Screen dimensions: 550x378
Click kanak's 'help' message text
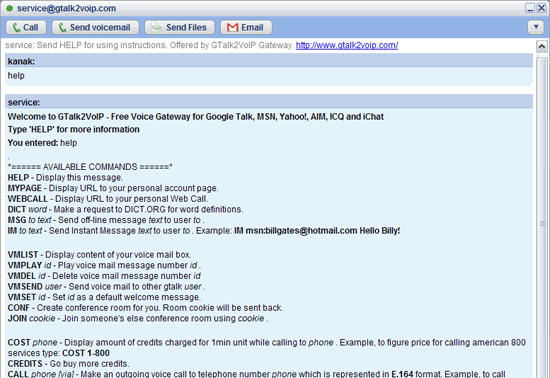pyautogui.click(x=16, y=76)
